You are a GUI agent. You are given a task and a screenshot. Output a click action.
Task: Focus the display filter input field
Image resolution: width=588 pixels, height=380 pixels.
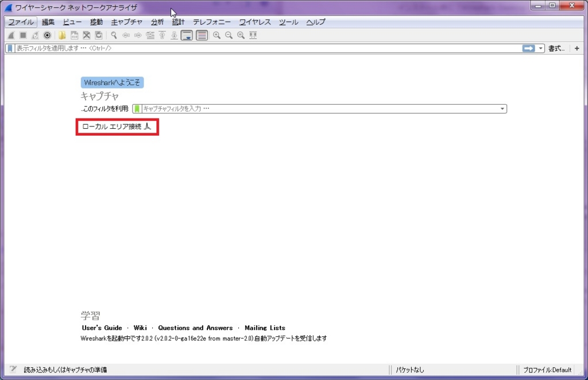pyautogui.click(x=268, y=48)
